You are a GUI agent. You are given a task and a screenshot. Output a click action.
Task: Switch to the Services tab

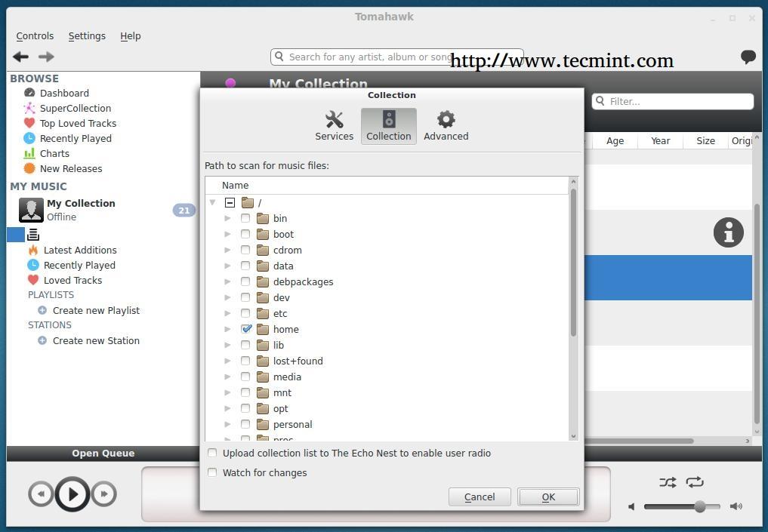tap(334, 126)
